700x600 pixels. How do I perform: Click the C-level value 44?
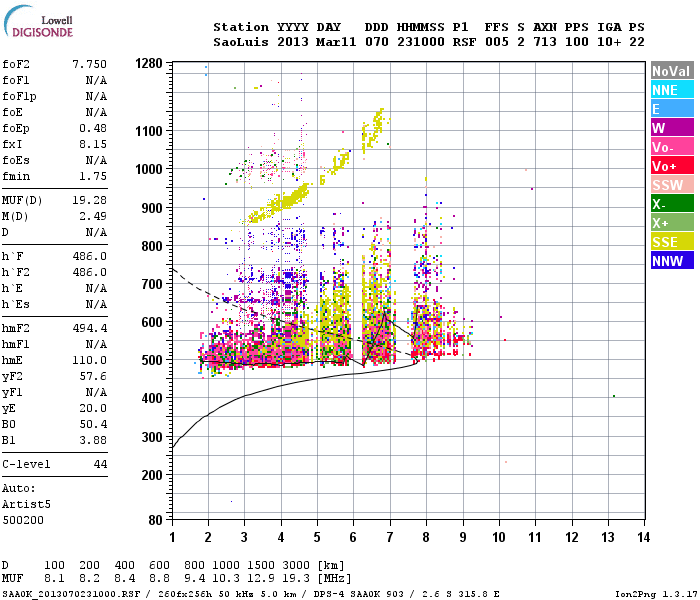click(100, 464)
